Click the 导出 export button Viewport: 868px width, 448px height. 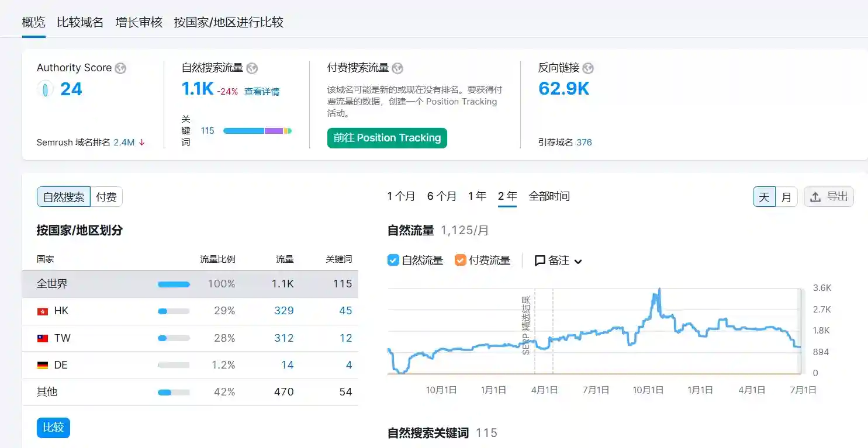click(828, 197)
